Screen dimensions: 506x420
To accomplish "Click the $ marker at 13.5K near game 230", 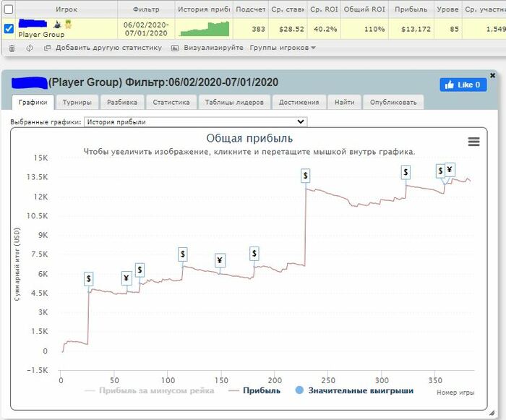I will [305, 176].
